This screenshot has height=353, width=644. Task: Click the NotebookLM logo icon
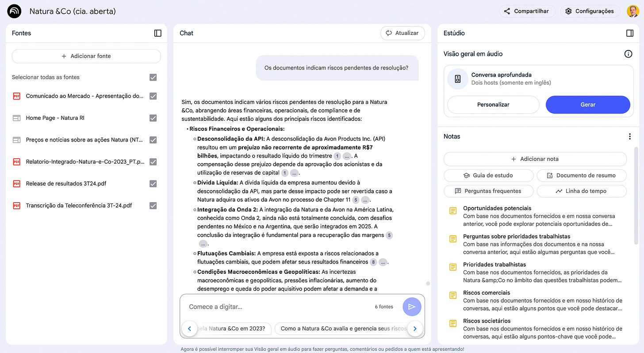click(14, 11)
